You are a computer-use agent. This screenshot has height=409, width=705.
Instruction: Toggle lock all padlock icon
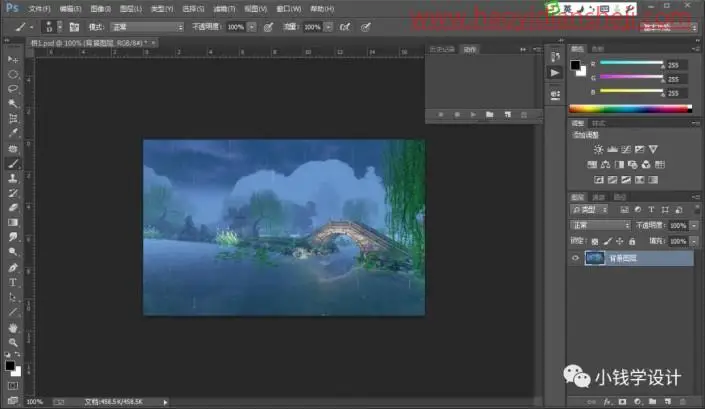tap(632, 242)
